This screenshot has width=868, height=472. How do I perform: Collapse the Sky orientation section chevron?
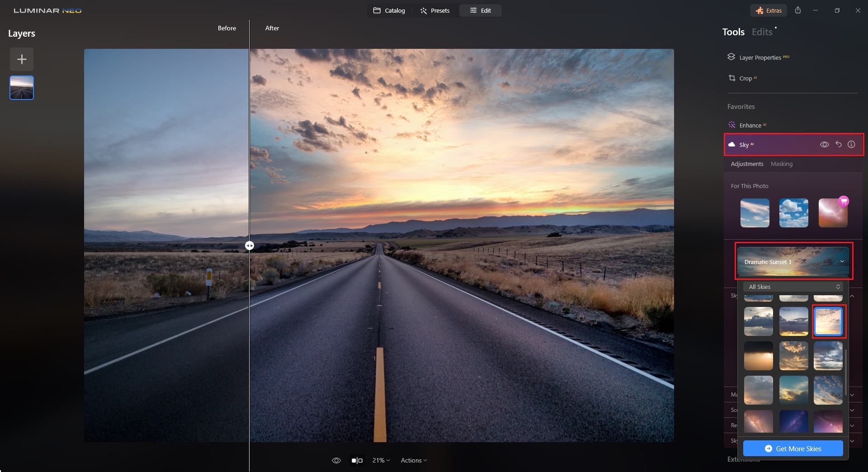[852, 296]
